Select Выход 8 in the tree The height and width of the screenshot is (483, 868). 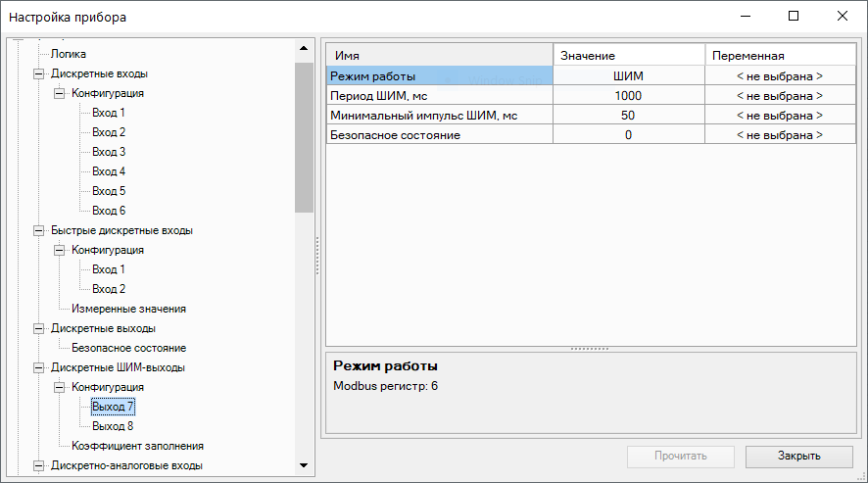[112, 426]
